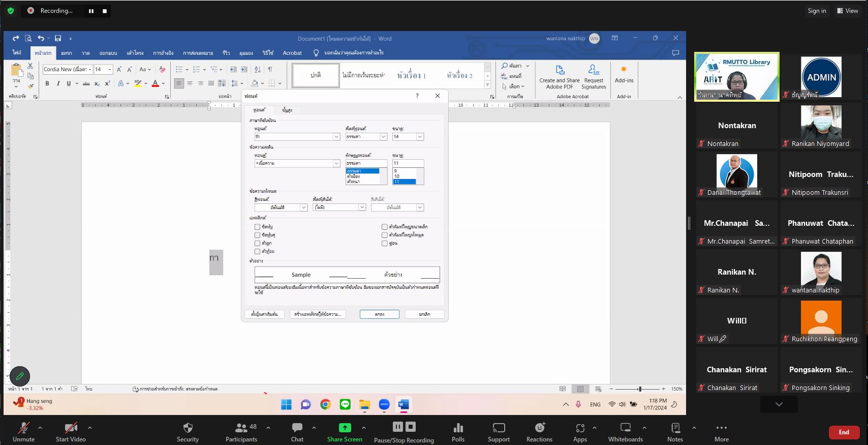Tick the ตัวพิมพ์ใหญ่ทั้งหมด all caps checkbox
The width and height of the screenshot is (868, 445).
385,235
